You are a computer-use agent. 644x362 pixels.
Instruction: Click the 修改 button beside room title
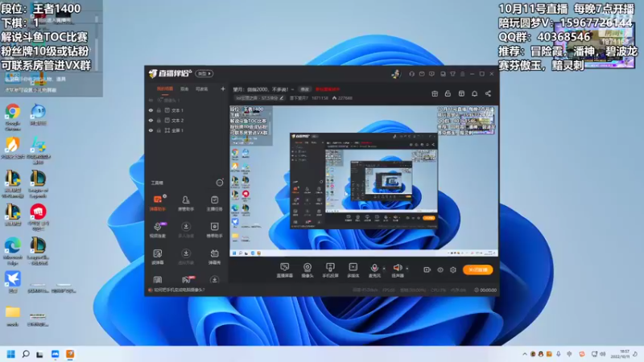[x=305, y=89]
